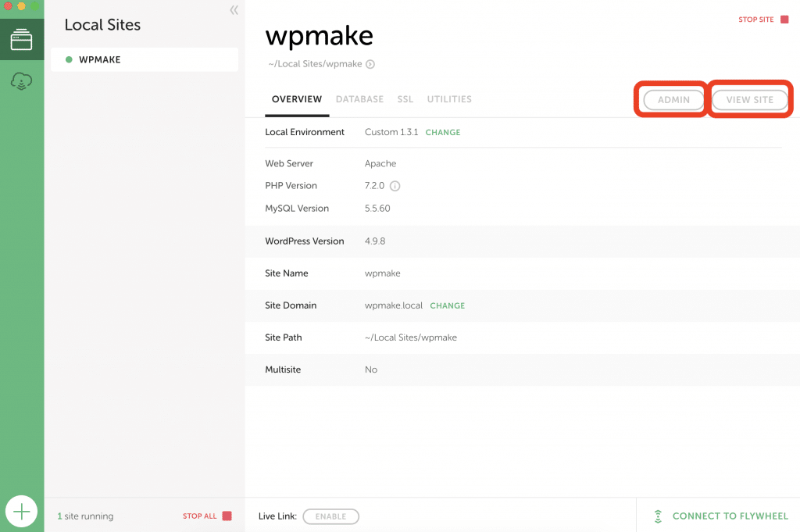The width and height of the screenshot is (800, 532).
Task: Click the Multisite value No
Action: pyautogui.click(x=371, y=370)
